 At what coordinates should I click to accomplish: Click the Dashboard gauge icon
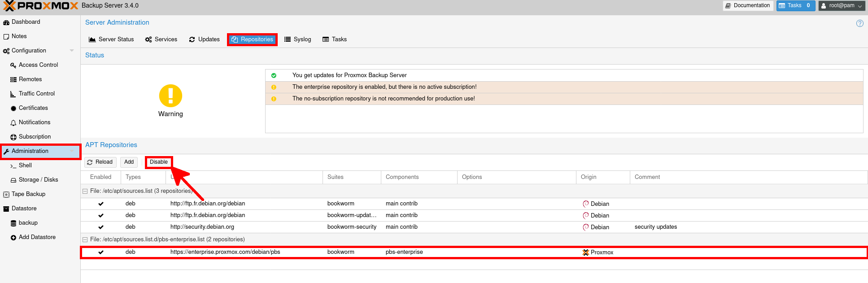(x=6, y=22)
